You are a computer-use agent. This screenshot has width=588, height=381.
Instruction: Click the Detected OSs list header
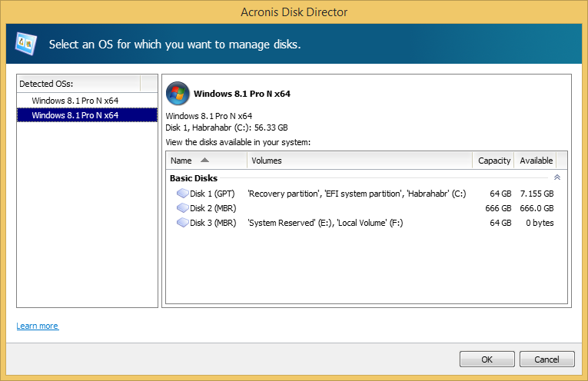(x=46, y=84)
